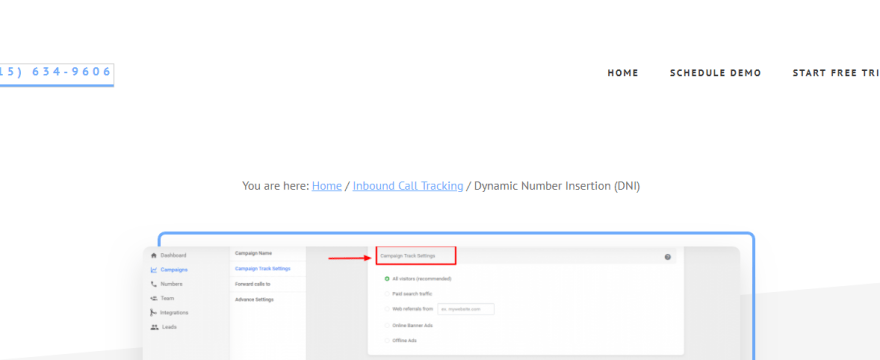Open the HOME navigation menu item
The width and height of the screenshot is (880, 360).
point(623,73)
